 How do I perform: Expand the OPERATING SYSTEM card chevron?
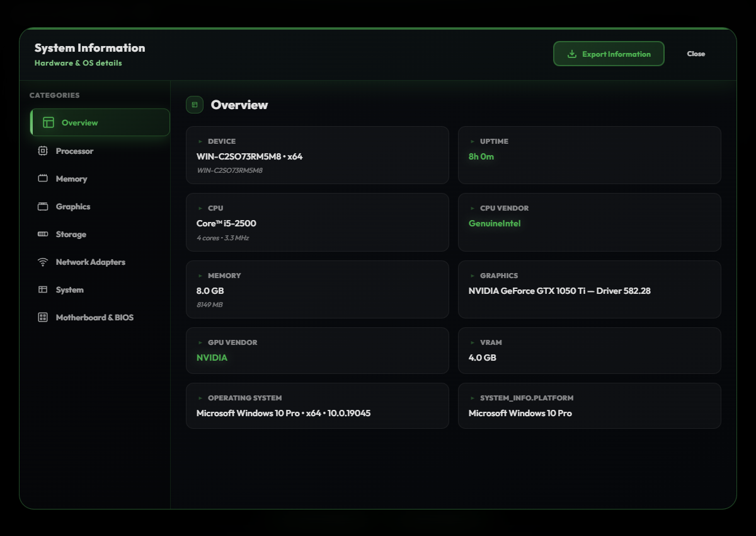click(x=200, y=398)
